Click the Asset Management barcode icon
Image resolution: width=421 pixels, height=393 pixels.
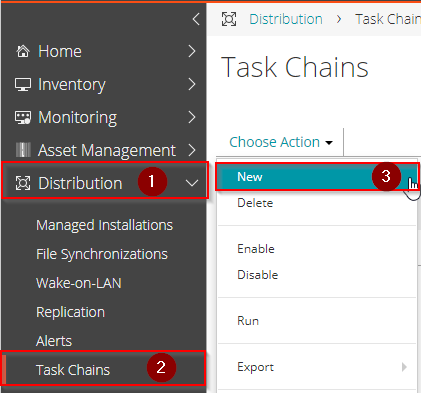[23, 150]
